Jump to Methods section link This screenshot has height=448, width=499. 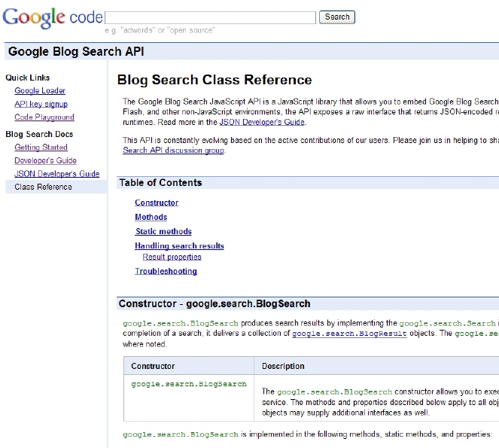151,217
